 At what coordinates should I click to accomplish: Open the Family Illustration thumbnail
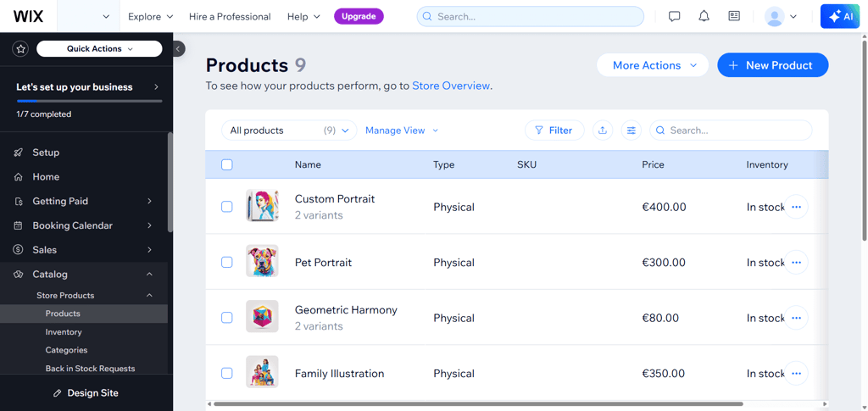[263, 372]
